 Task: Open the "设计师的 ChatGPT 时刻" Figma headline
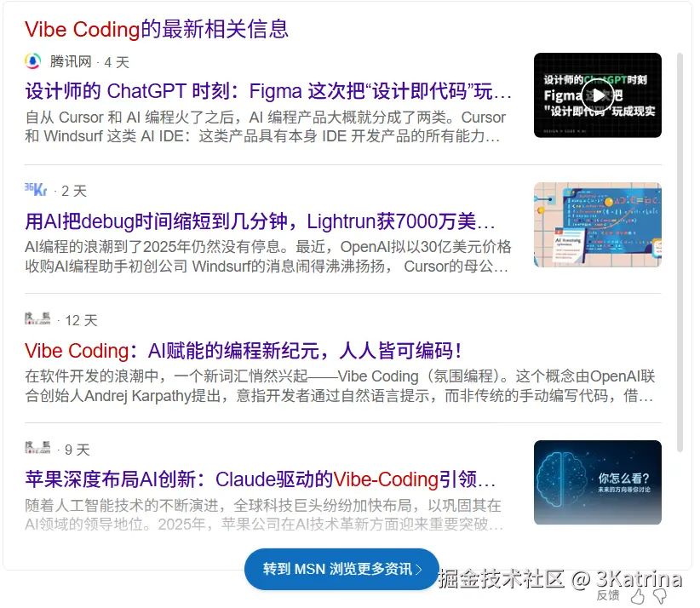(x=268, y=91)
